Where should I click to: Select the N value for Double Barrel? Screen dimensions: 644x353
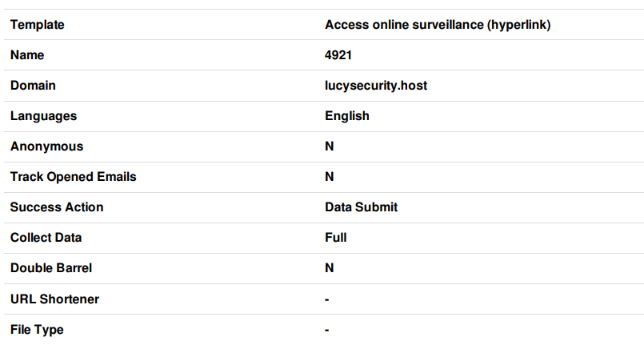[x=330, y=268]
